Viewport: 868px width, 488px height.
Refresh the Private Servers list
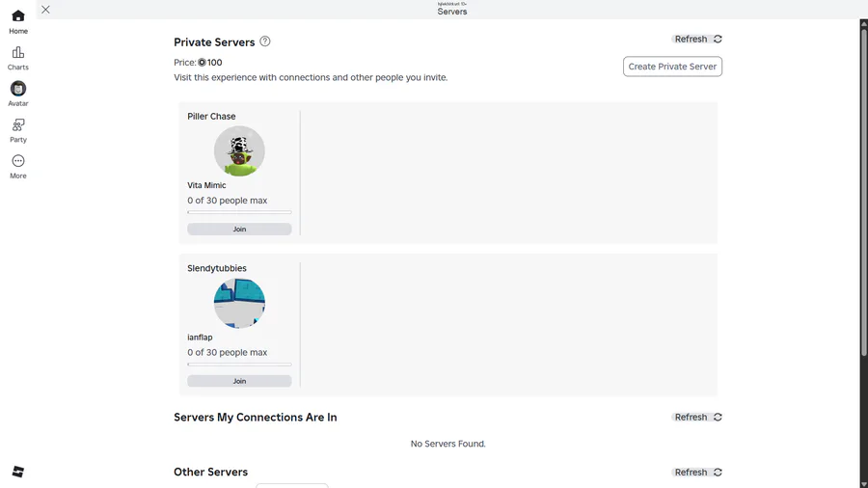[x=697, y=40]
